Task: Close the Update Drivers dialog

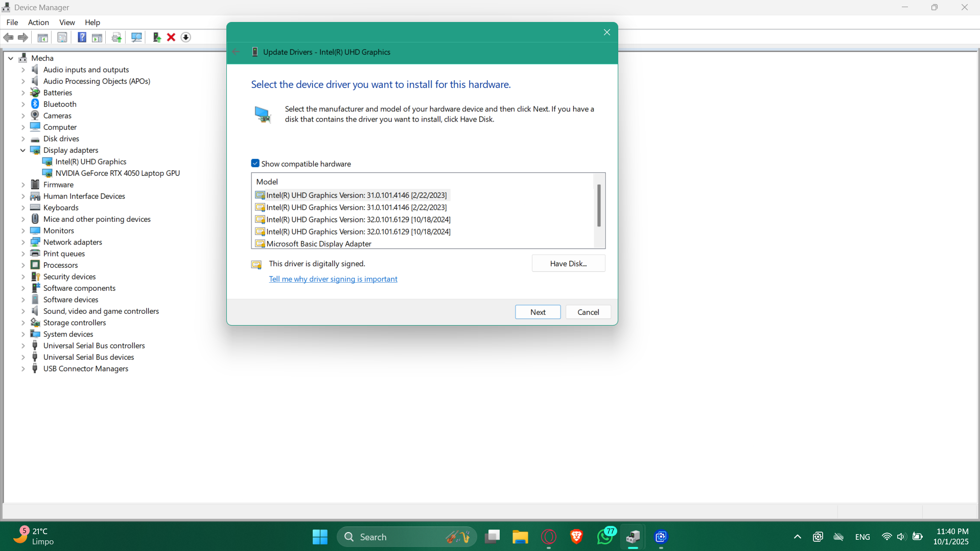Action: 607,32
